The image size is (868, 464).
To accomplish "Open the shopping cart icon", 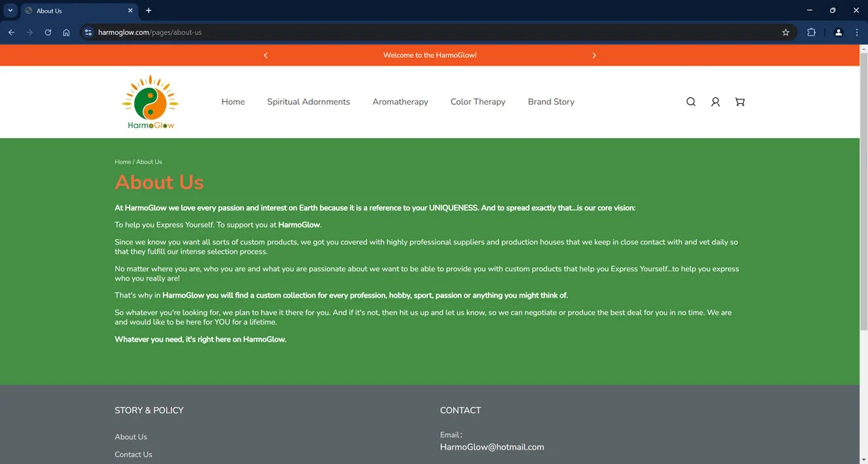I will 739,102.
